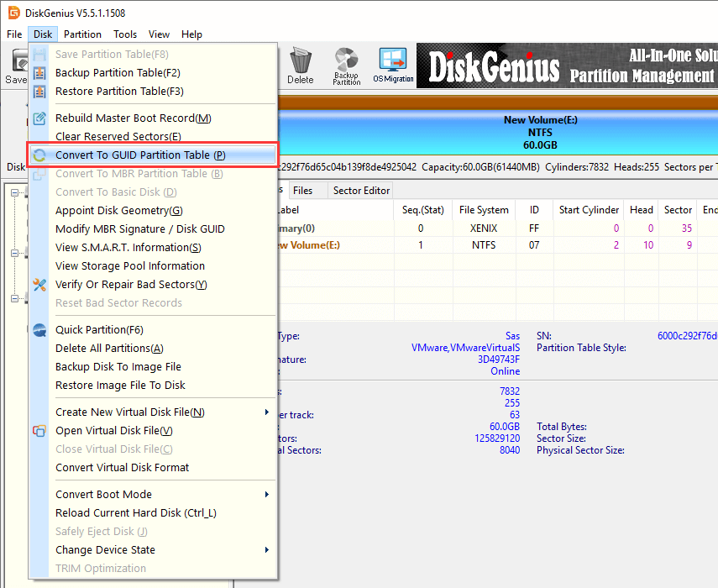Image resolution: width=718 pixels, height=588 pixels.
Task: Click the Open Virtual Disk File icon
Action: click(39, 431)
